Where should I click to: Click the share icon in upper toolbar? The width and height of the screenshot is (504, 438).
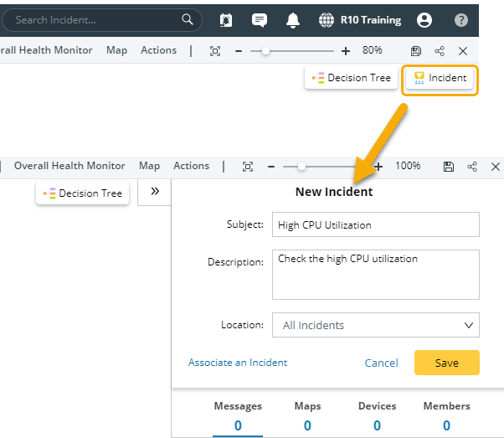[x=440, y=51]
